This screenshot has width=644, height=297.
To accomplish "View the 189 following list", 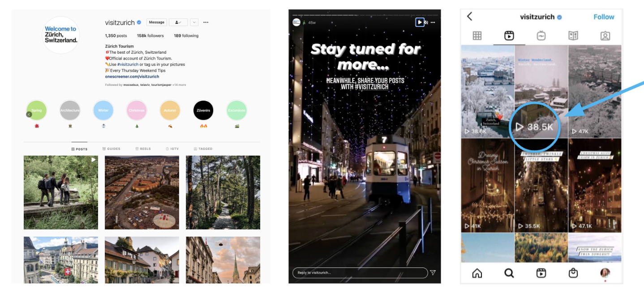I will 186,36.
